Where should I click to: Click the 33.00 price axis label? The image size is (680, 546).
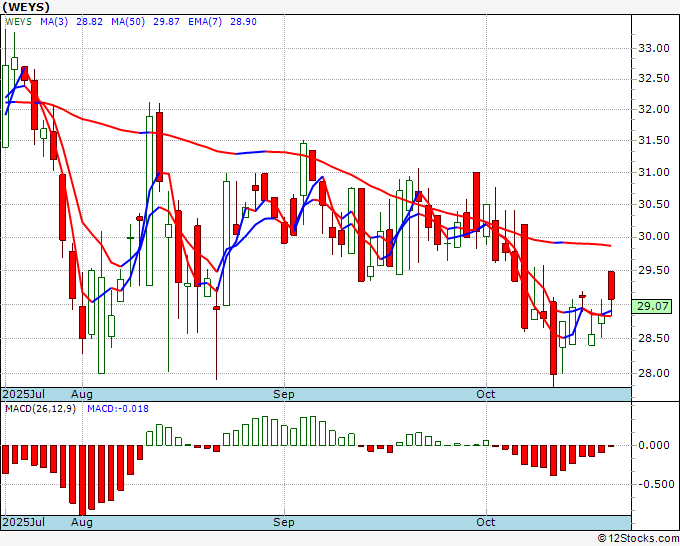[x=654, y=48]
